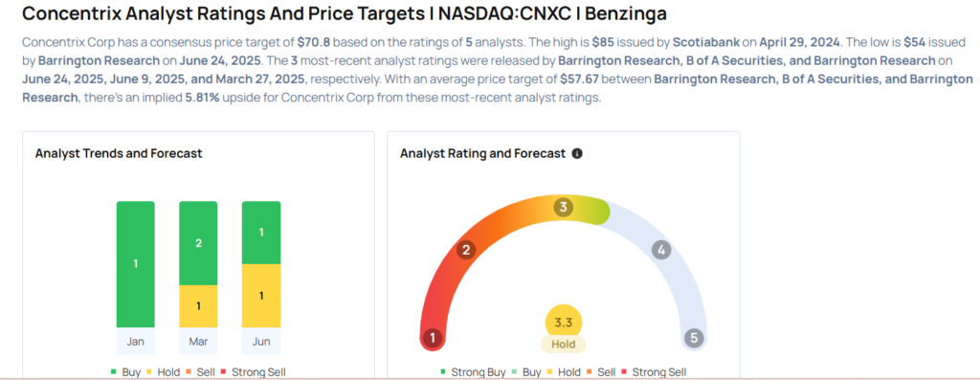Click the green Buy segment in Mar bar
Viewport: 980px width, 380px height.
click(x=198, y=243)
